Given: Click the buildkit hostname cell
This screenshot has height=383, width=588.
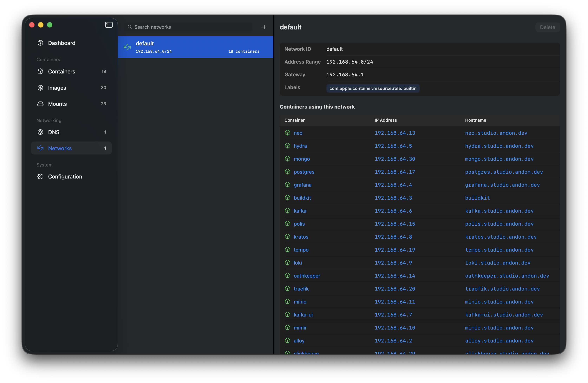Looking at the screenshot, I should tap(477, 198).
